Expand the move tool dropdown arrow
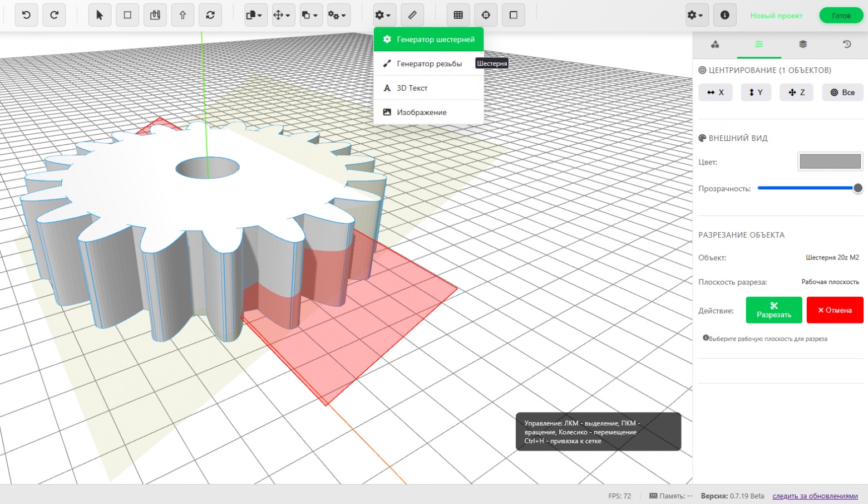 point(289,15)
